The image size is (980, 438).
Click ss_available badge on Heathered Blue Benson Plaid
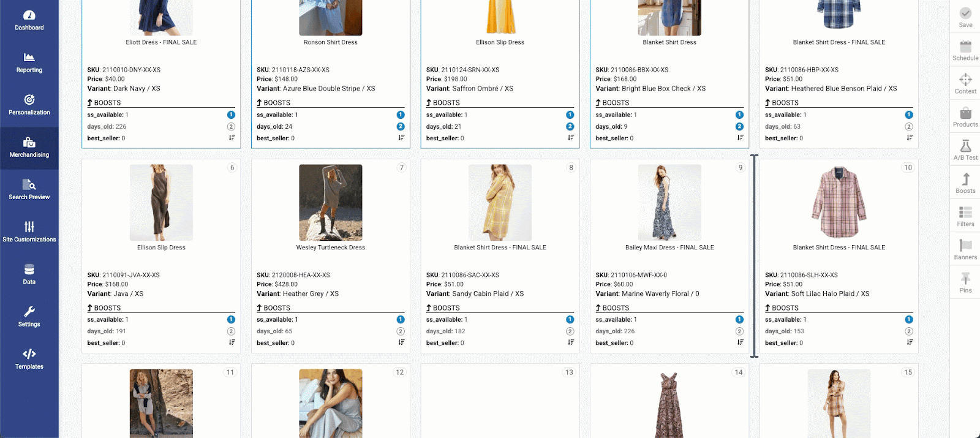click(x=909, y=115)
